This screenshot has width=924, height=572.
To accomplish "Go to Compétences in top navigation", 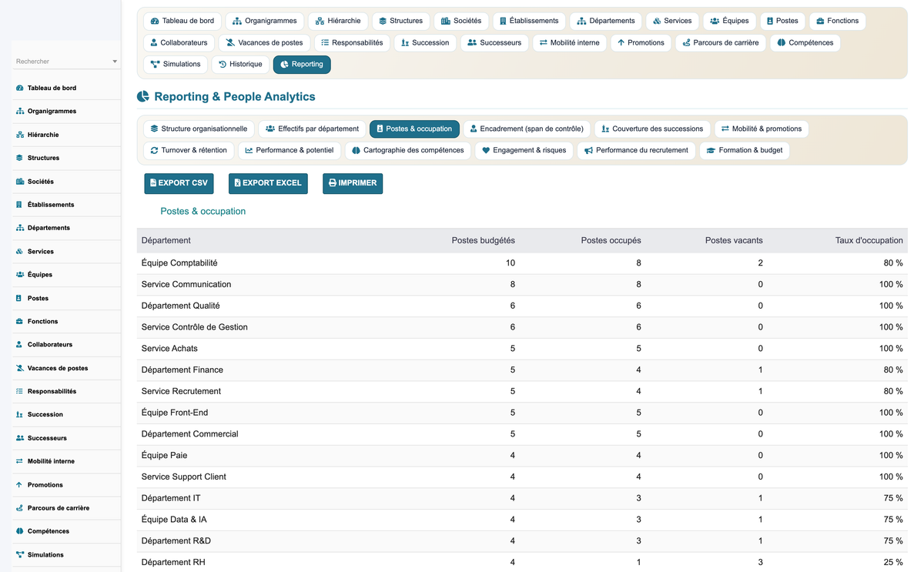I will 805,43.
